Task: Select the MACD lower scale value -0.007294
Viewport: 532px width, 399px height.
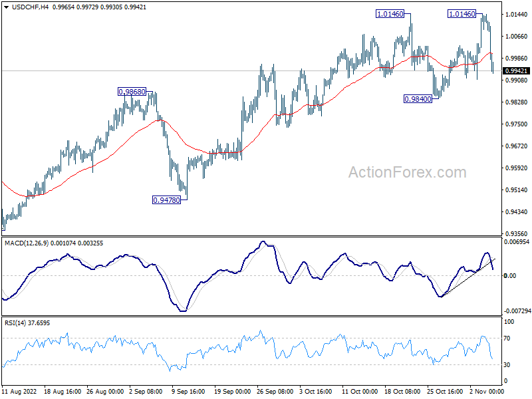Action: 517,311
